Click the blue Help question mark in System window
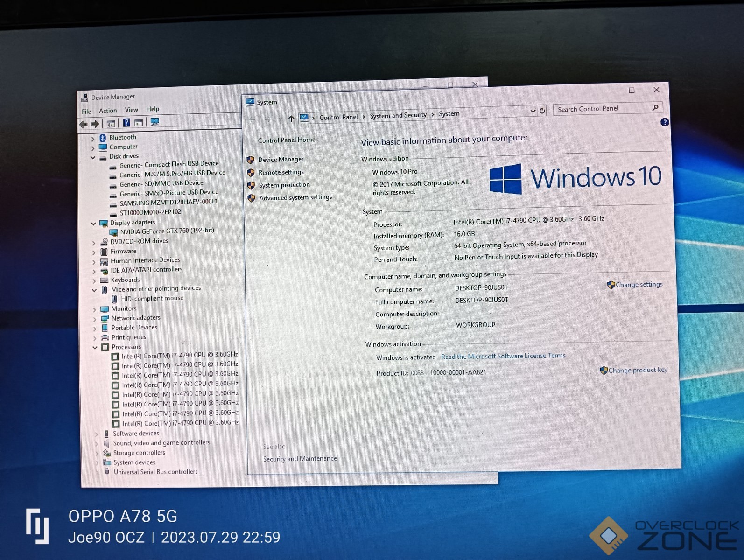Viewport: 744px width, 560px height. [x=665, y=122]
